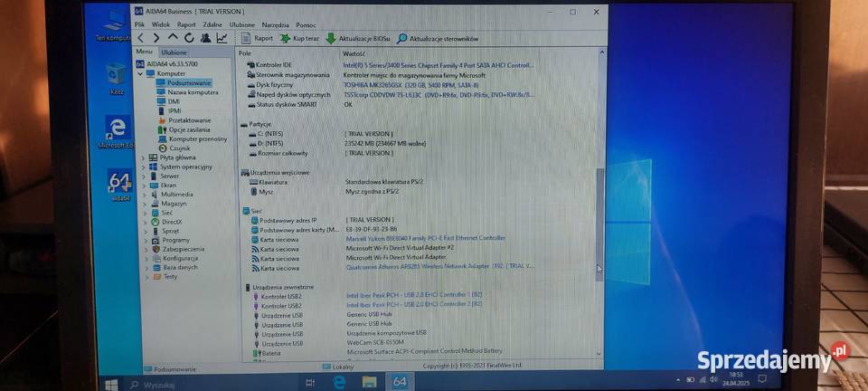Expand the Płyta główna tree node
This screenshot has width=868, height=391.
pyautogui.click(x=144, y=157)
